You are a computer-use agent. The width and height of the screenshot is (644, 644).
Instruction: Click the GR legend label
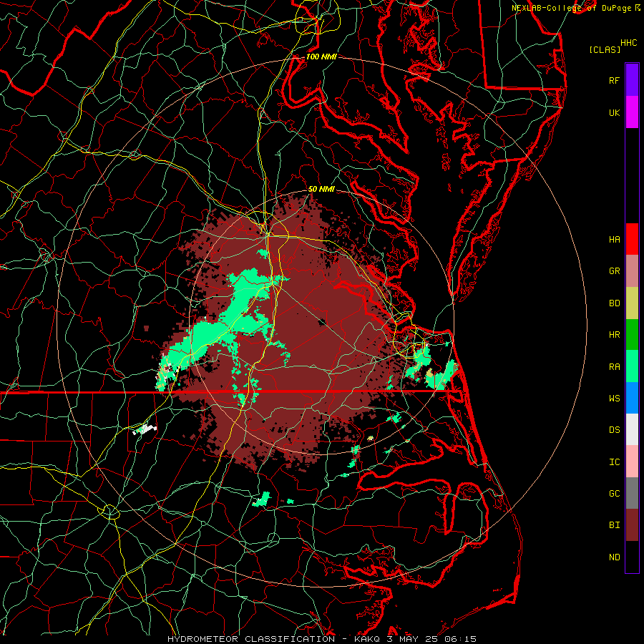pyautogui.click(x=614, y=271)
